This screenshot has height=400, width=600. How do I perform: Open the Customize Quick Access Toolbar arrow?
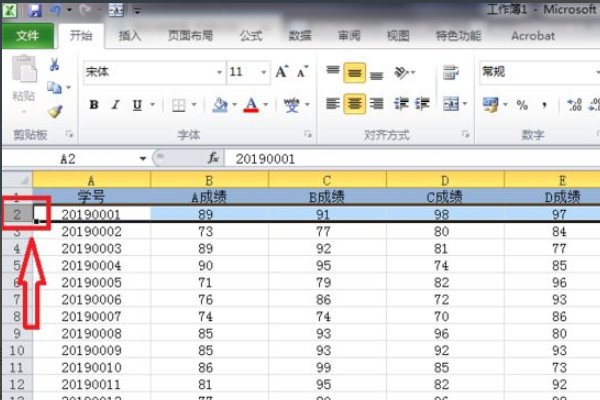137,11
